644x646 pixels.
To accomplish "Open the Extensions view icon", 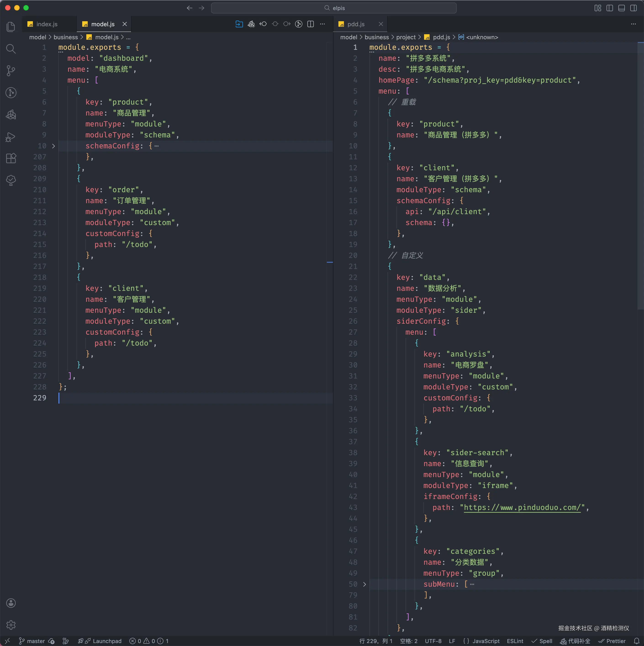I will [11, 158].
